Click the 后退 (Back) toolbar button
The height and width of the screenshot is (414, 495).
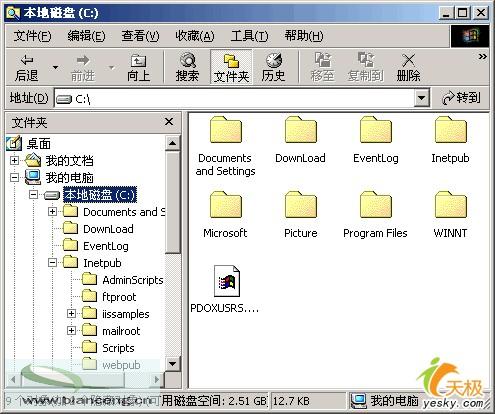(27, 68)
